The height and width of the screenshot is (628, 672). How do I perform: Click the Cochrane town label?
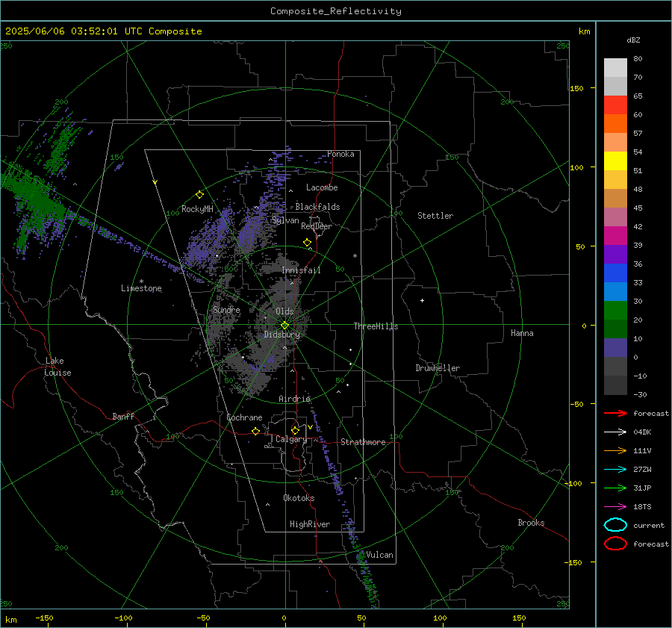coord(244,417)
